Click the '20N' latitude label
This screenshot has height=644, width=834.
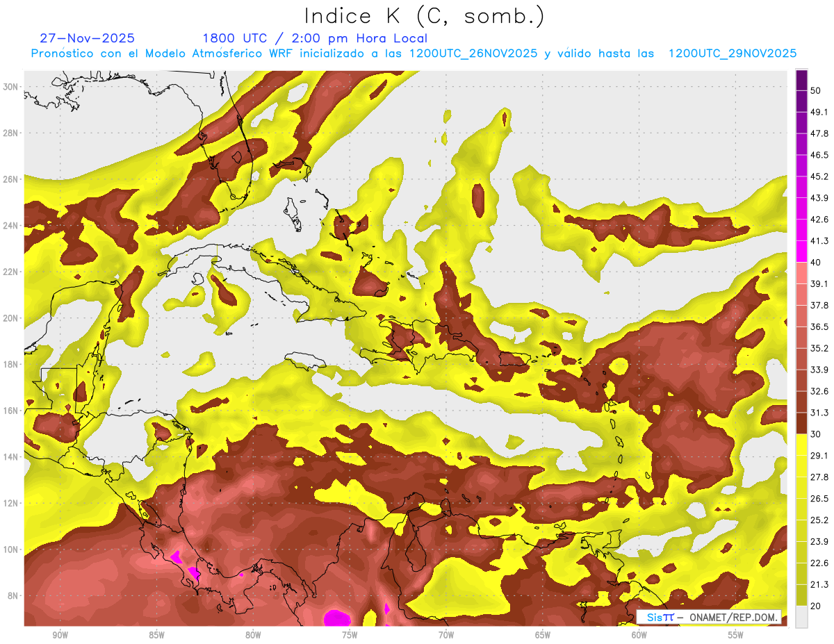(x=10, y=318)
